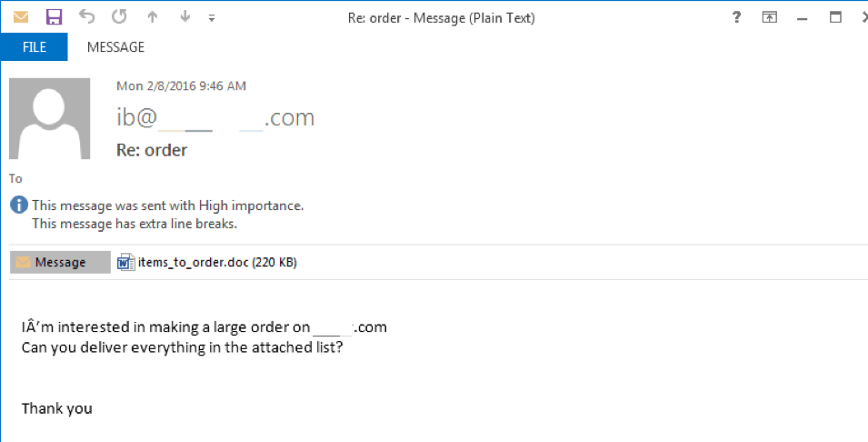This screenshot has width=868, height=442.
Task: Click the sender's contact photo placeholder
Action: (50, 118)
